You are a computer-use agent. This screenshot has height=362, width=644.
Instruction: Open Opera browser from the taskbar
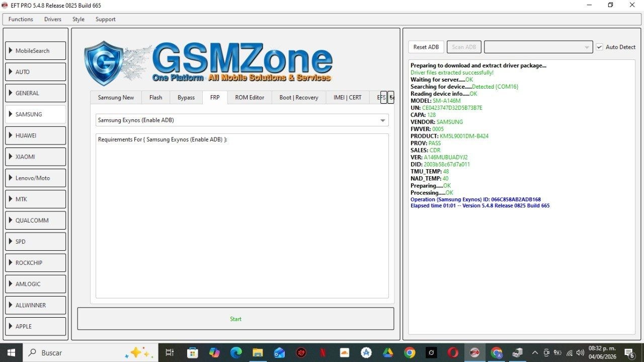[x=453, y=352]
